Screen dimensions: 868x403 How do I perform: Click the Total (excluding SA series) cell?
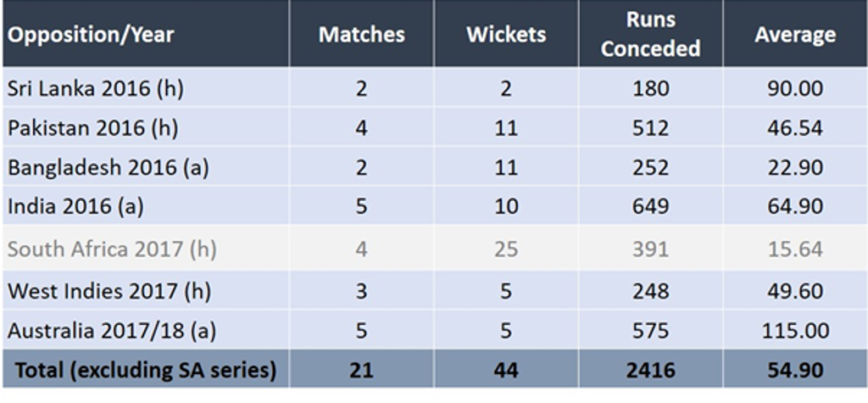146,370
